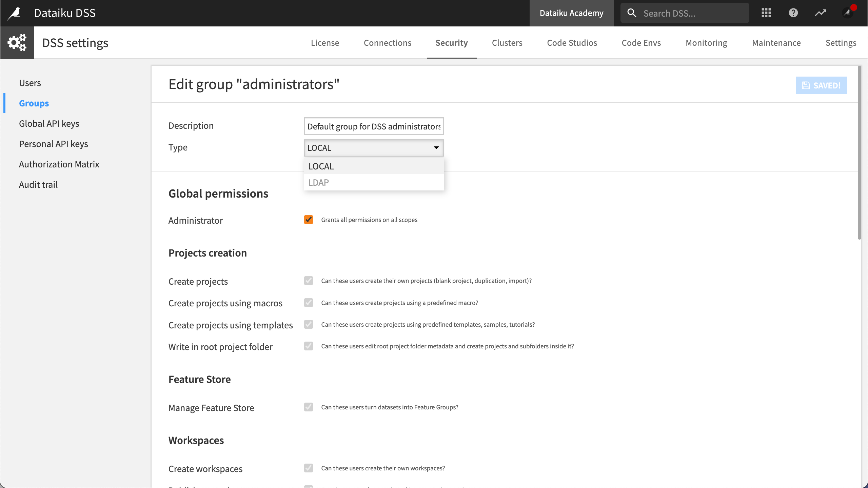868x488 pixels.
Task: Click the Dataiku Academy button
Action: tap(571, 13)
